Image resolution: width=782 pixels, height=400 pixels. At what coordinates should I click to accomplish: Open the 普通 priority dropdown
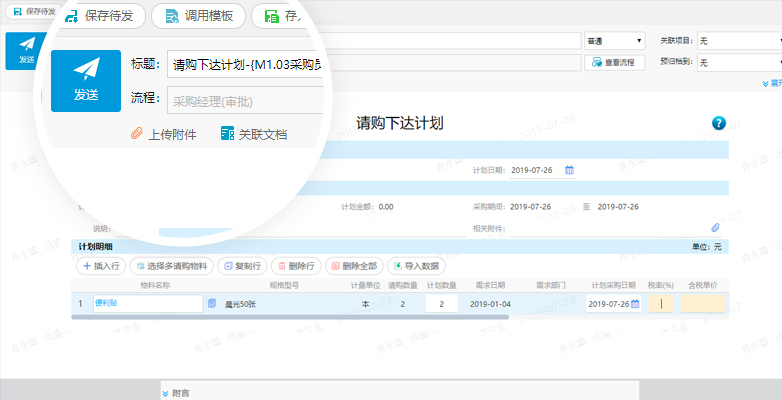coord(614,41)
